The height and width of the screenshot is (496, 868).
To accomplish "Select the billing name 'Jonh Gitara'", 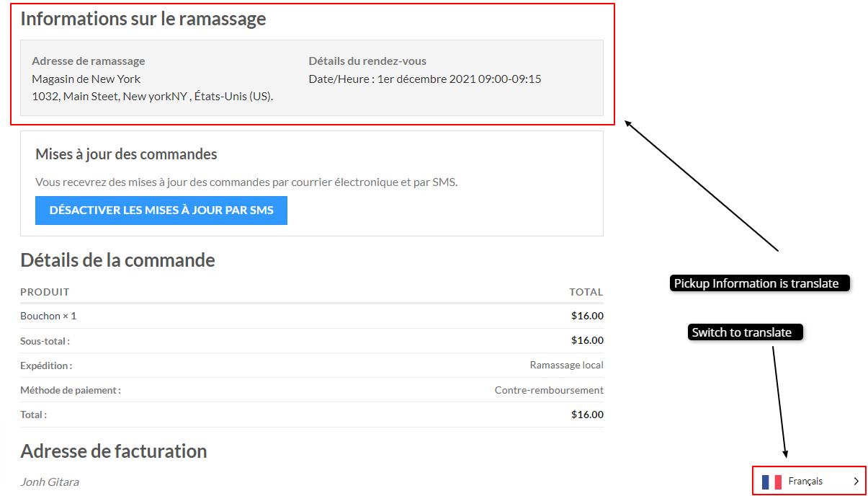I will coord(50,482).
